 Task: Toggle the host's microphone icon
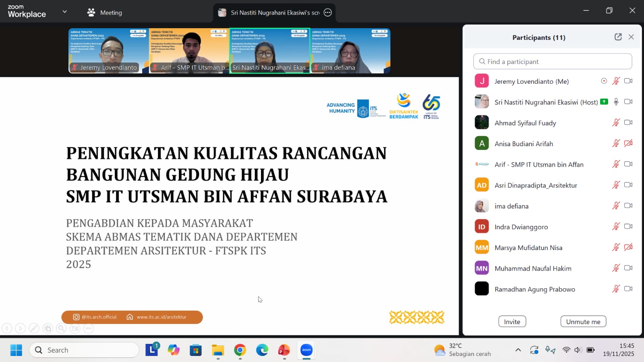point(616,102)
